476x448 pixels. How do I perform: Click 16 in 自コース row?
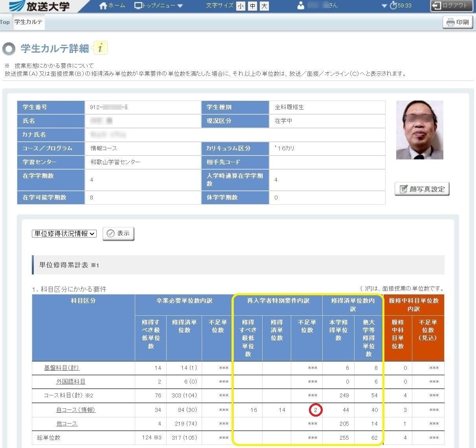point(254,410)
